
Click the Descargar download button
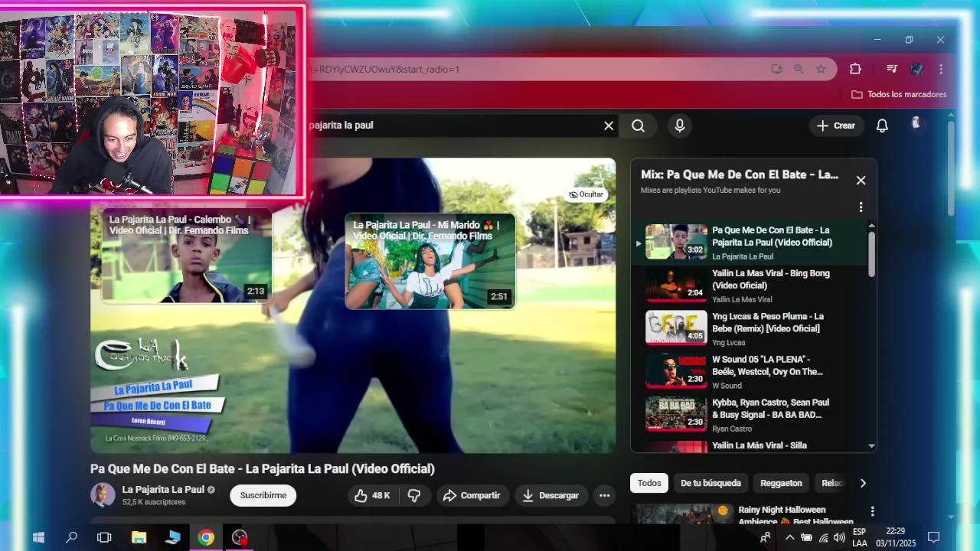551,495
